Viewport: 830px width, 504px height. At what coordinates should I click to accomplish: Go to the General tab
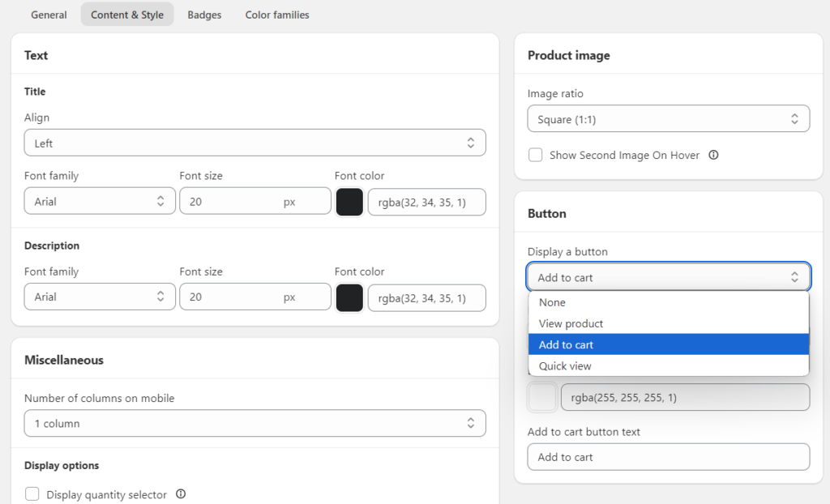tap(49, 15)
